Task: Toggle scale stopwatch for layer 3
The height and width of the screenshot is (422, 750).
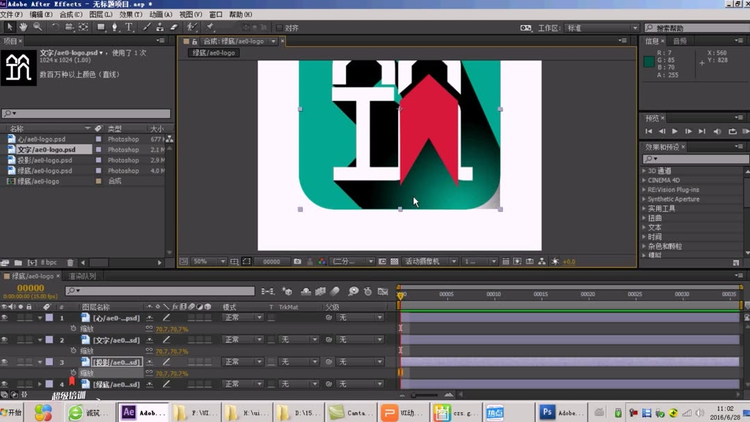Action: click(x=73, y=373)
